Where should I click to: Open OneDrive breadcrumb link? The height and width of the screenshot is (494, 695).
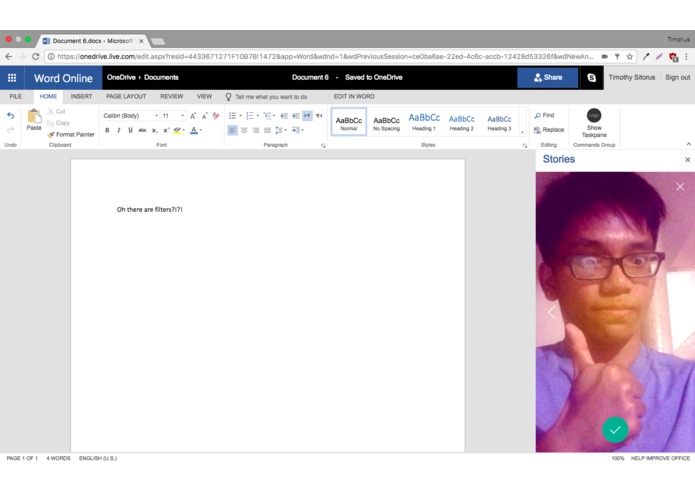121,78
